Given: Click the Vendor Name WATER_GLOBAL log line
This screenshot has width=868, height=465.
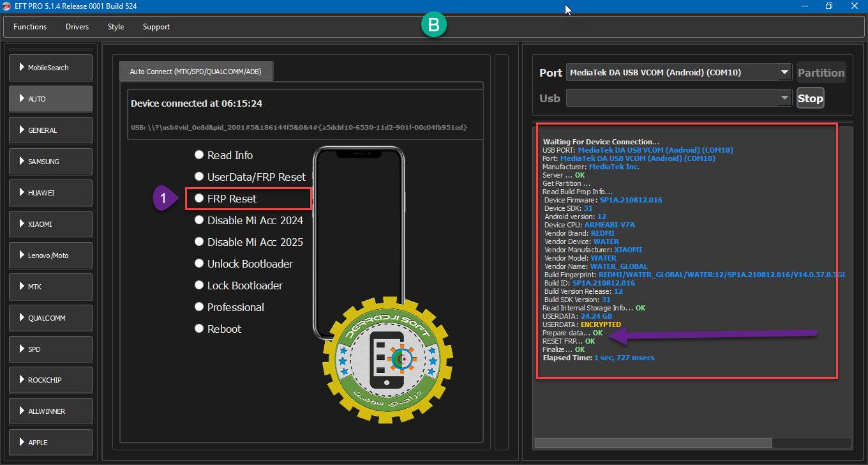Looking at the screenshot, I should [595, 266].
